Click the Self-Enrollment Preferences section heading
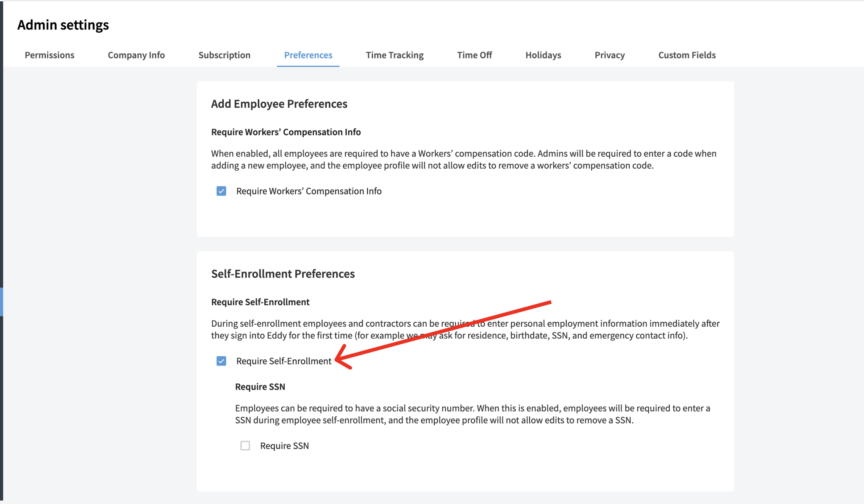864x504 pixels. pos(283,274)
